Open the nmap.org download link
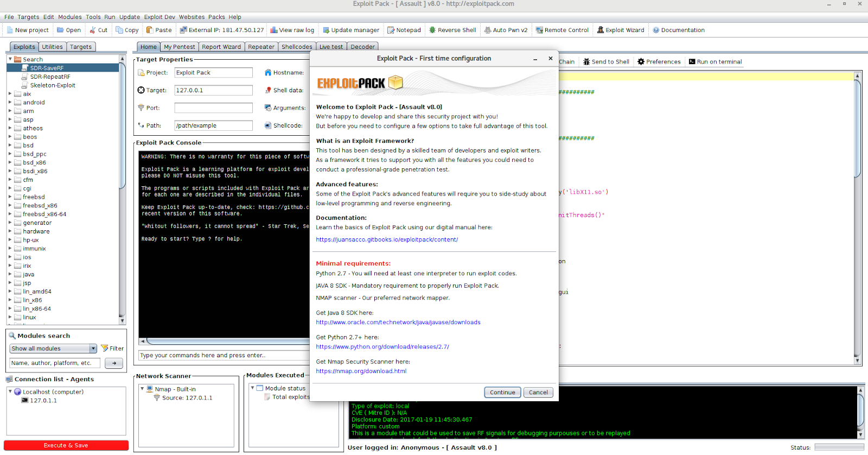868x455 pixels. coord(361,371)
